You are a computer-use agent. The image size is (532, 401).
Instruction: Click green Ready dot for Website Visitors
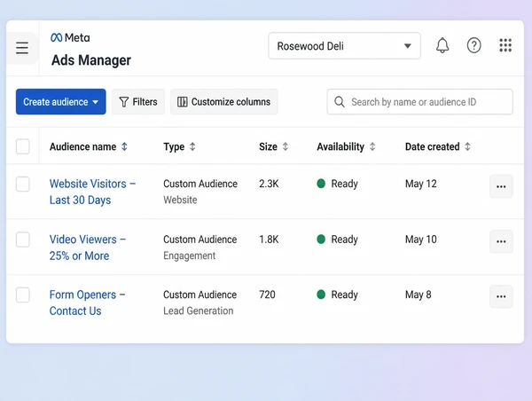[321, 184]
